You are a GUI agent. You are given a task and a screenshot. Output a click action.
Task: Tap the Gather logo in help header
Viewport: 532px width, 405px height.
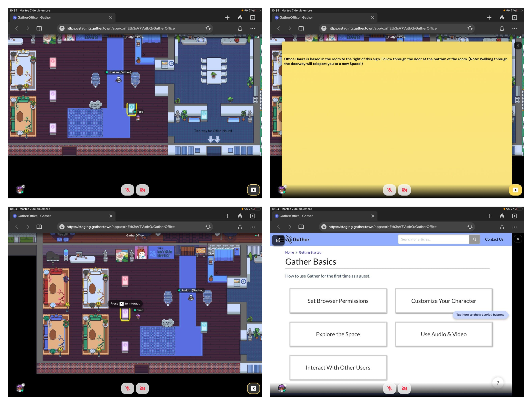tap(297, 239)
